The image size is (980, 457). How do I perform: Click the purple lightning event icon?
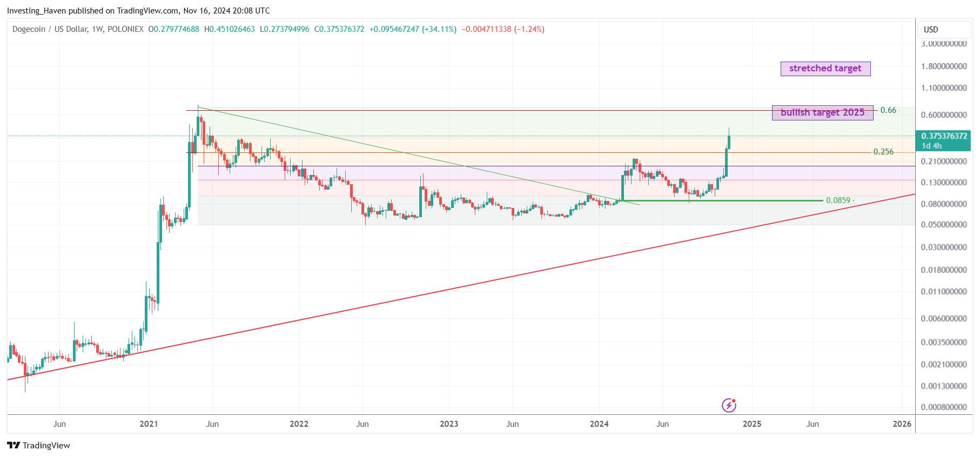pos(729,405)
